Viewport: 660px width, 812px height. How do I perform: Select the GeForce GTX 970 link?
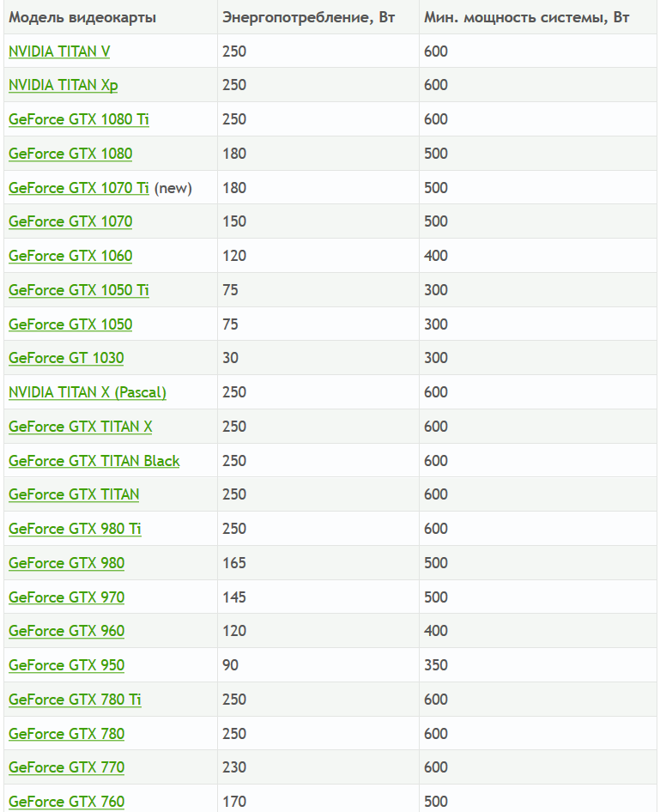point(66,597)
